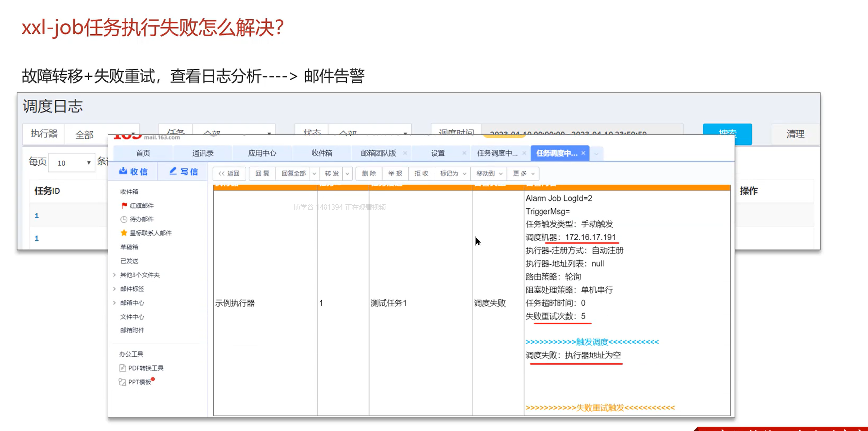Viewport: 868px width, 431px height.
Task: Click the red flag icon beside 红旗邮件
Action: [124, 205]
